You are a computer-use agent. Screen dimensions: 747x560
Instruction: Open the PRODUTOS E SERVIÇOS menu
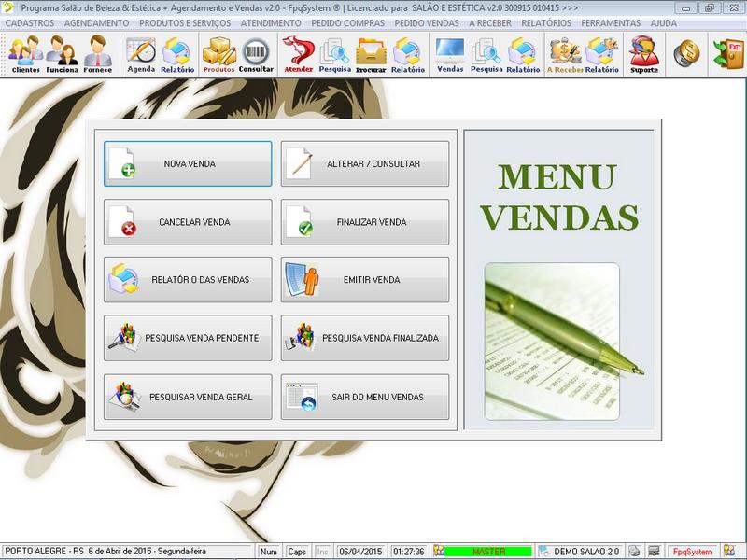pyautogui.click(x=185, y=22)
